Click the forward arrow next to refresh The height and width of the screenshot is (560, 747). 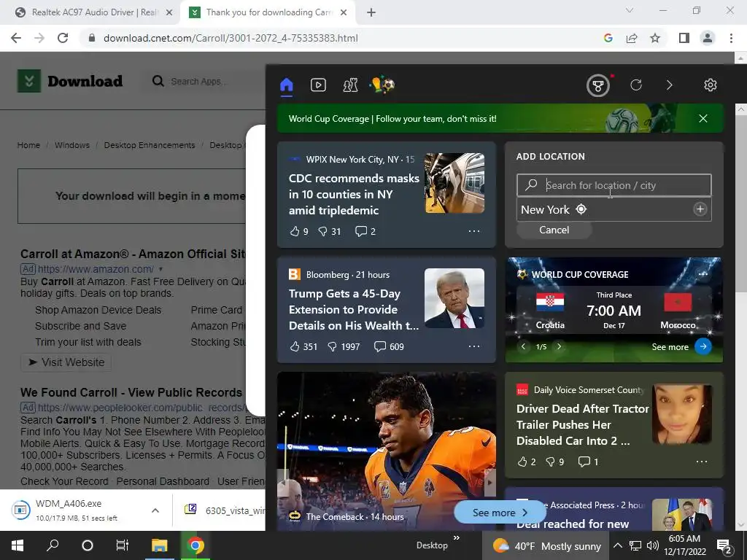(670, 85)
